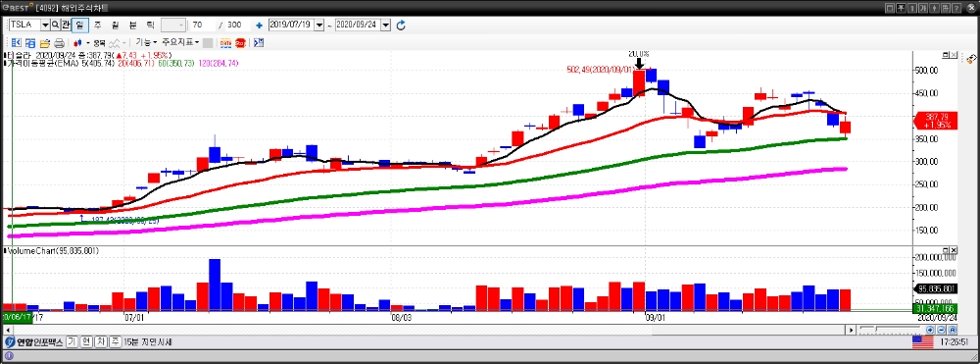Expand the end date 2020/09/24 dropdown
This screenshot has width=980, height=364.
(385, 25)
